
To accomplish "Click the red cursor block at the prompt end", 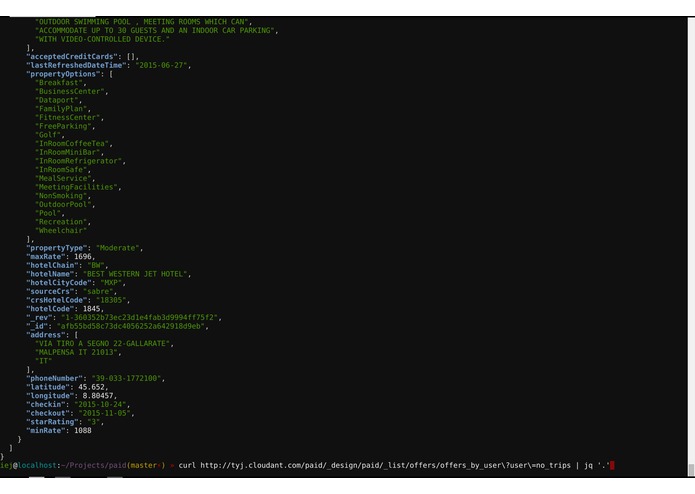I will tap(612, 465).
